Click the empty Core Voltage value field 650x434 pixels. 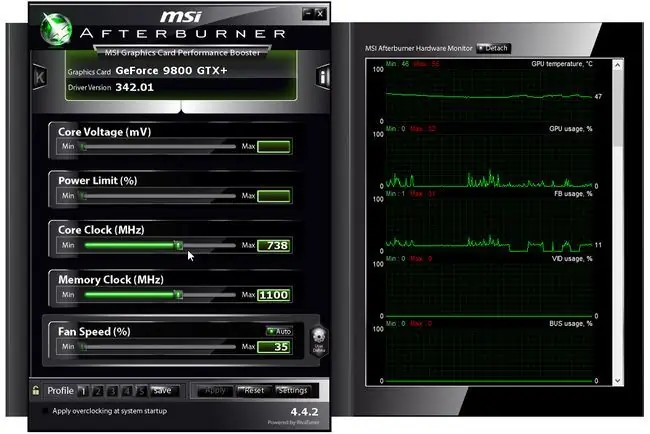coord(274,146)
